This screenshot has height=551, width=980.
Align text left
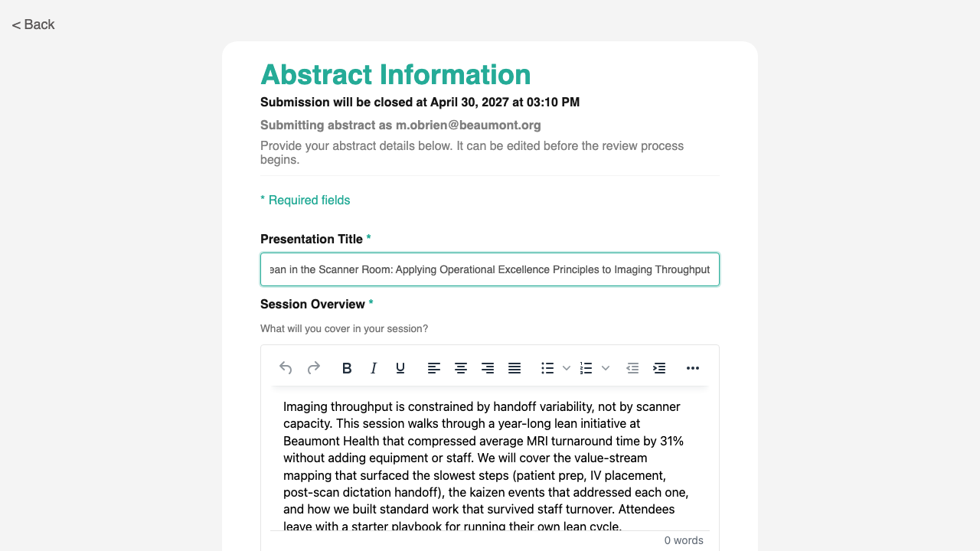click(434, 368)
